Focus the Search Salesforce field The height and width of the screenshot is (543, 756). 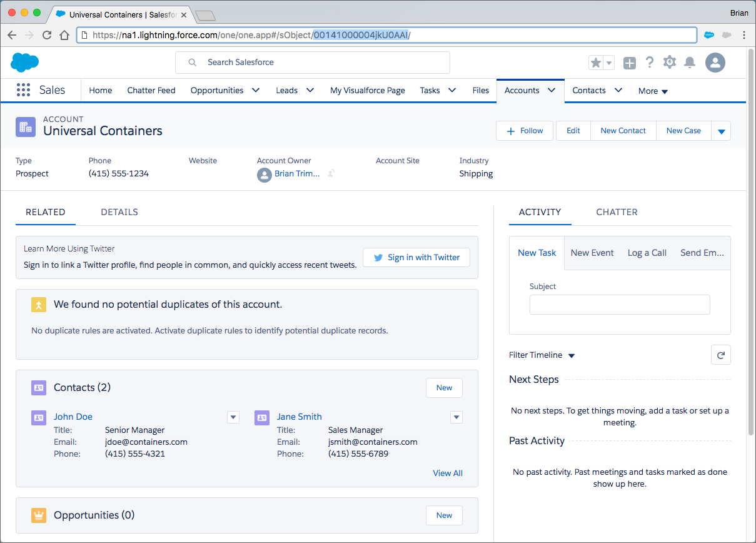pos(313,63)
